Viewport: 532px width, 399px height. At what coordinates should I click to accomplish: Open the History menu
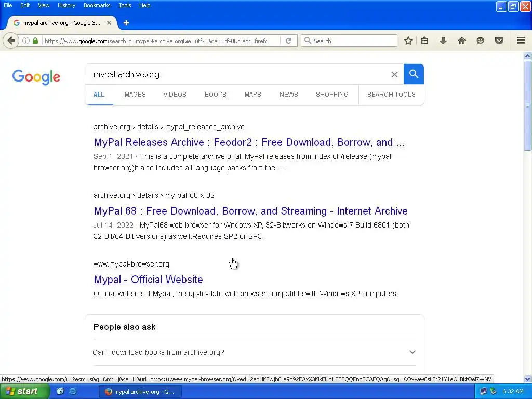pyautogui.click(x=66, y=5)
